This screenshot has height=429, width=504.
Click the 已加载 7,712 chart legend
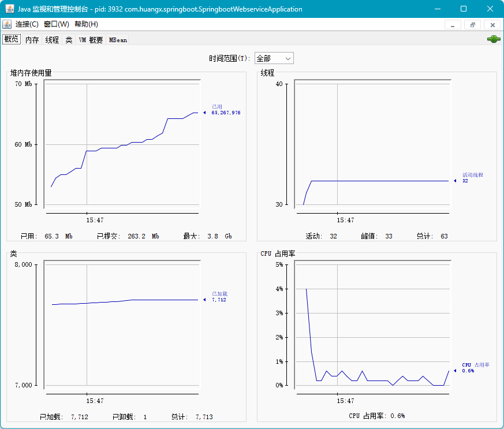[x=219, y=297]
